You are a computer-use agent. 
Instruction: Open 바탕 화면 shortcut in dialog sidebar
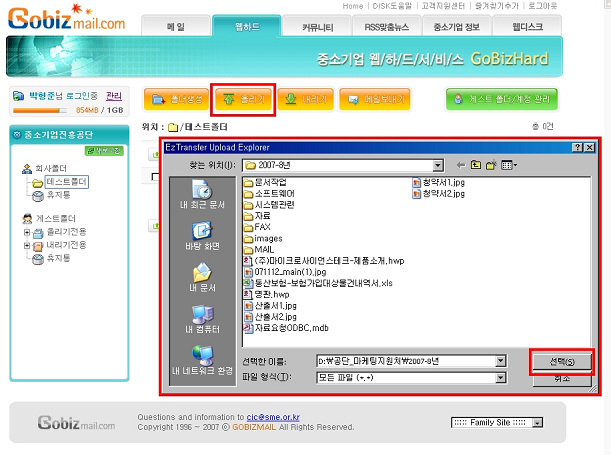(202, 236)
